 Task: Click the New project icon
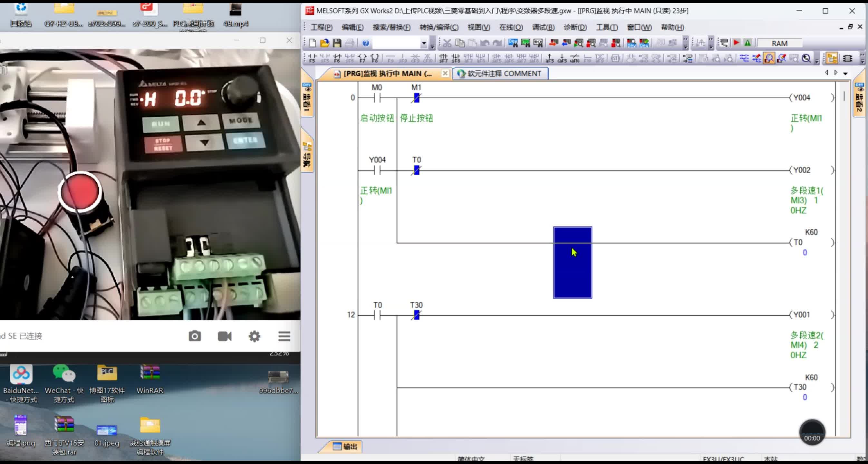click(312, 43)
